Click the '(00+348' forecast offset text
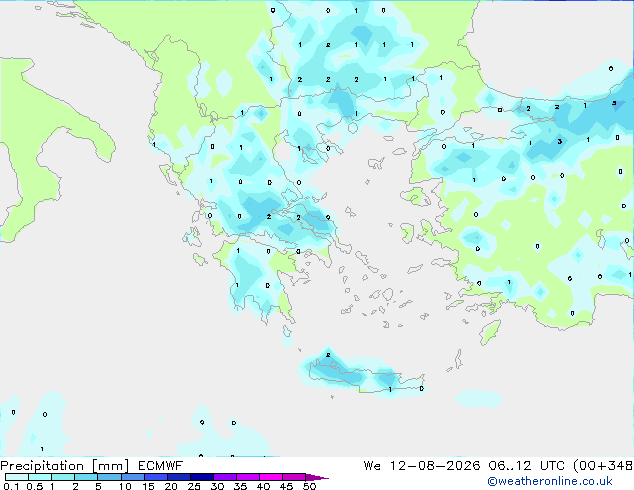This screenshot has height=490, width=634. coord(603,466)
